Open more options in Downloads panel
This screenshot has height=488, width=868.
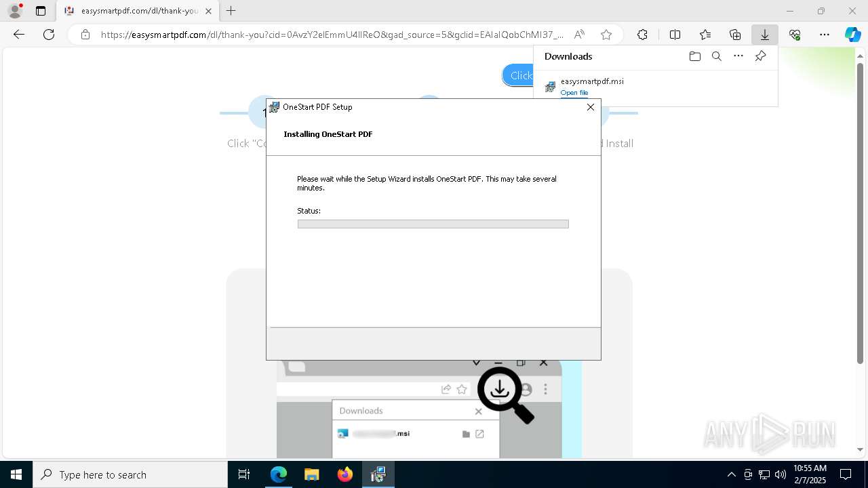pos(738,56)
